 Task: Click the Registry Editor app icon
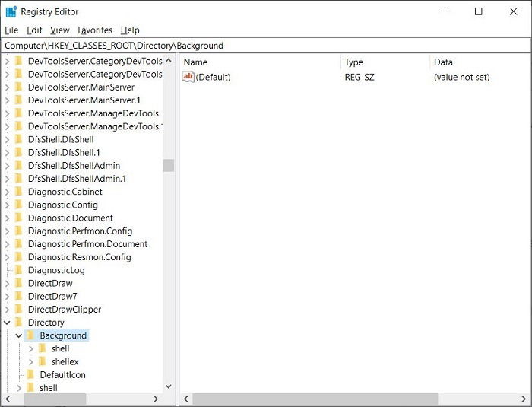coord(11,11)
